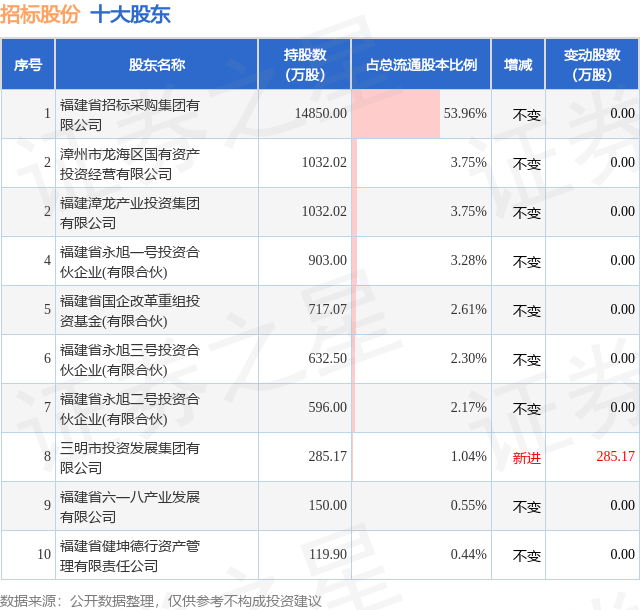This screenshot has width=640, height=610.
Task: Click the 0.55% ratio value
Action: [x=469, y=505]
